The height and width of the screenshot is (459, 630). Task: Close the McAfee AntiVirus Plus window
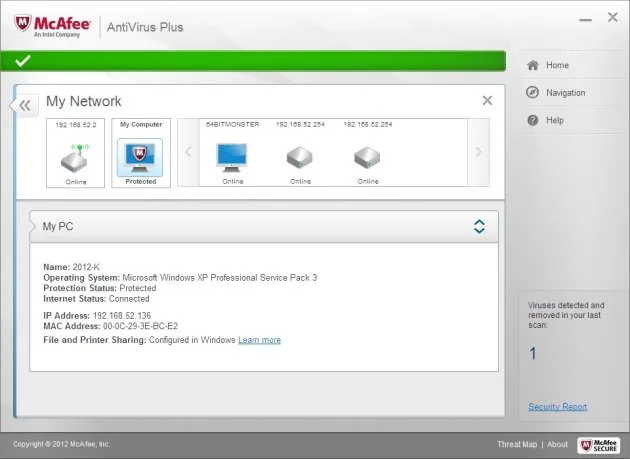(613, 17)
